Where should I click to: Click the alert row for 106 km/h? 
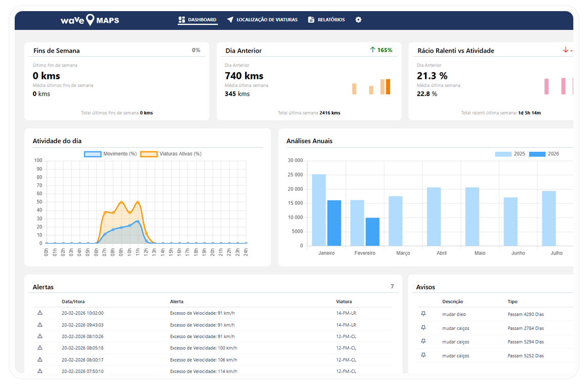203,360
